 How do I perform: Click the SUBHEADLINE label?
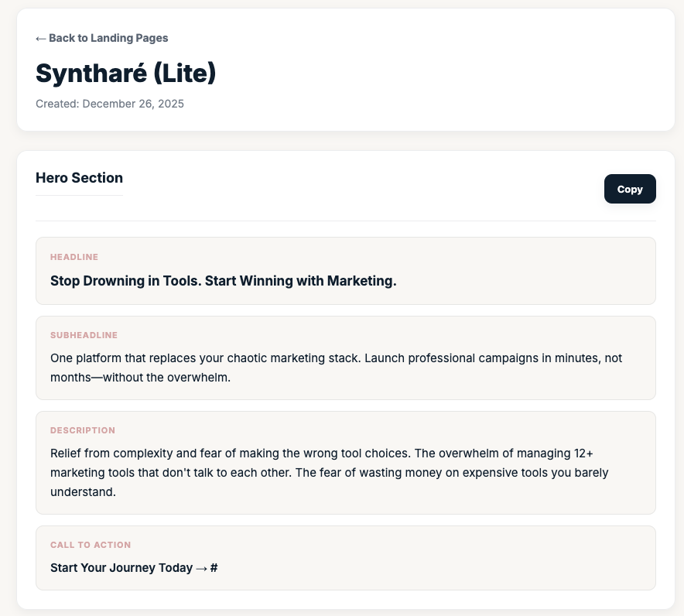pyautogui.click(x=84, y=335)
